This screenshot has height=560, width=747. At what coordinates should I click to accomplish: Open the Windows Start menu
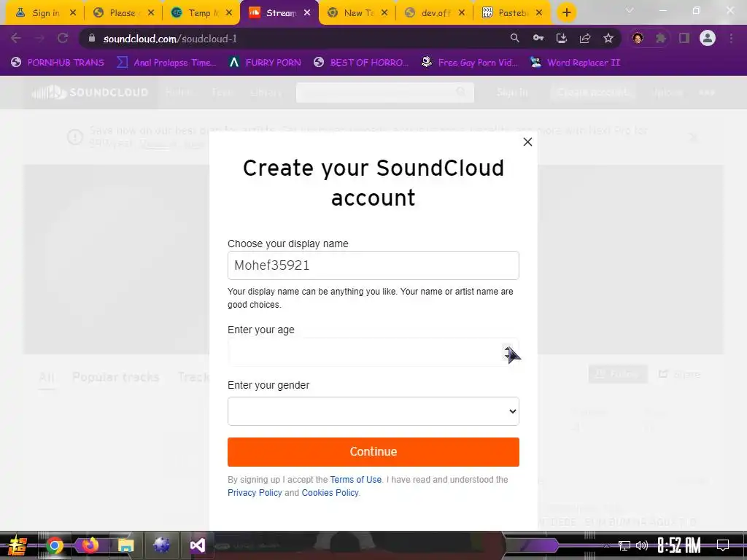tap(18, 545)
